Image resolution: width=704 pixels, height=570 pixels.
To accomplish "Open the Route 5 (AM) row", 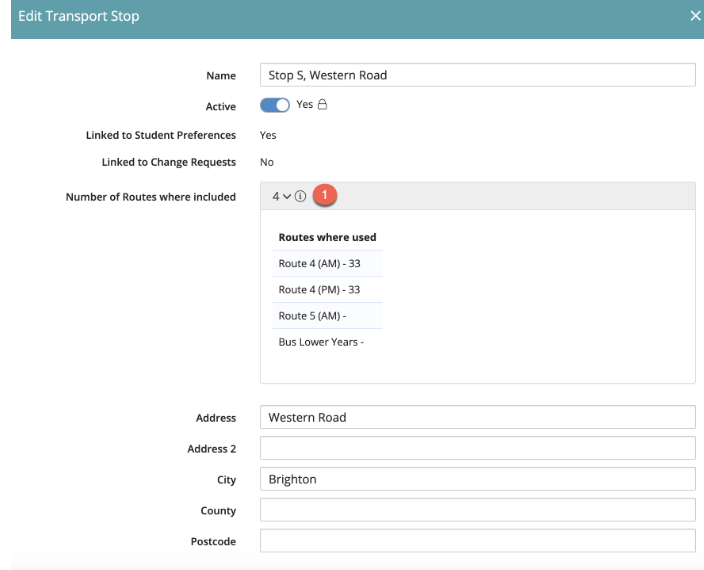I will 312,316.
